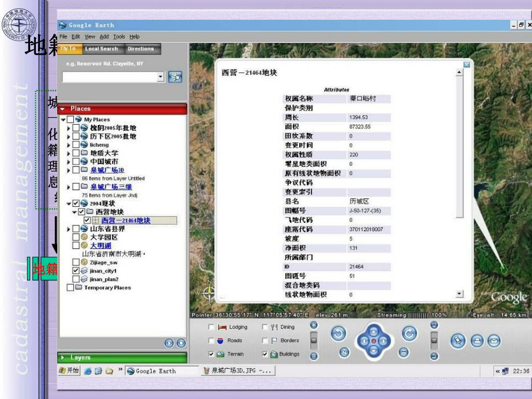
Task: Click the email view button
Action: (494, 341)
